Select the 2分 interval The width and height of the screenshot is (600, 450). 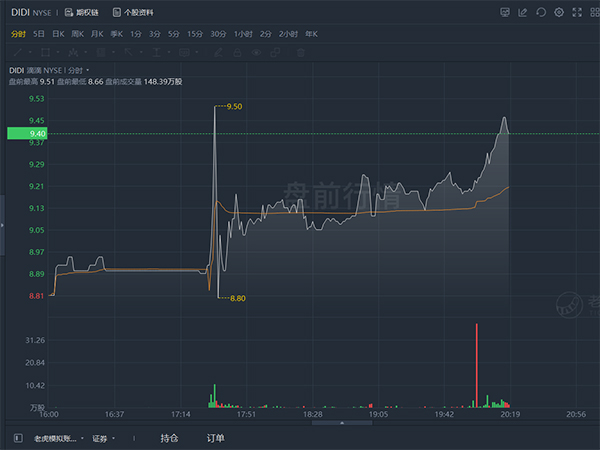(x=266, y=34)
